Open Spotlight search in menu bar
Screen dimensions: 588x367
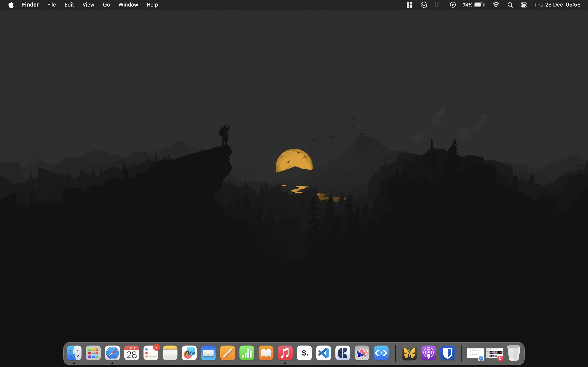(510, 5)
